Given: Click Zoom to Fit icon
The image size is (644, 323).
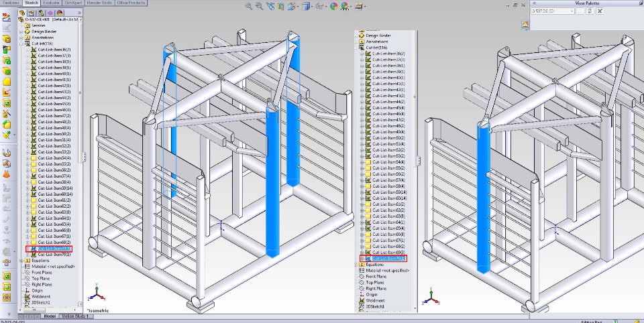Looking at the screenshot, I should [249, 6].
